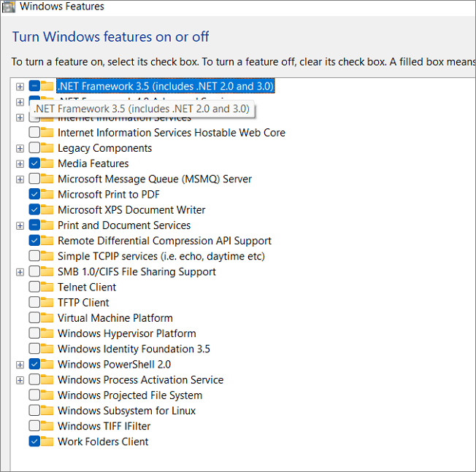Click the folder icon beside Media Features
The height and width of the screenshot is (472, 476).
(47, 163)
